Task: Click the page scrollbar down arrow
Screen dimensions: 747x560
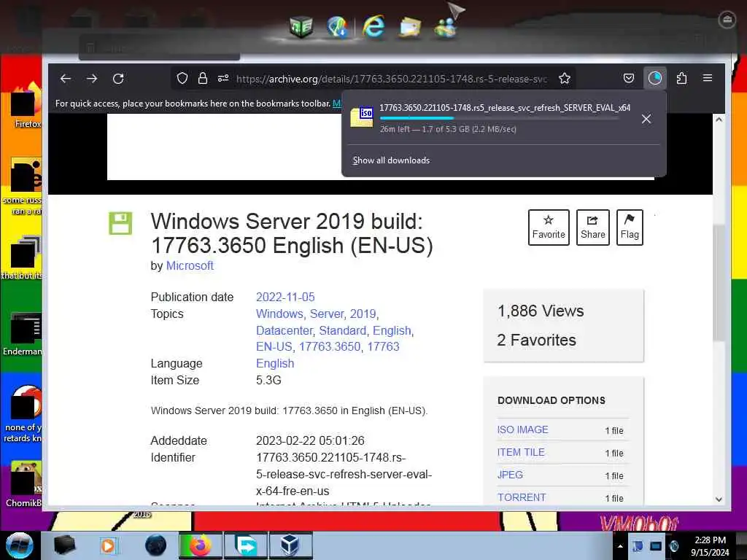Action: [x=719, y=499]
